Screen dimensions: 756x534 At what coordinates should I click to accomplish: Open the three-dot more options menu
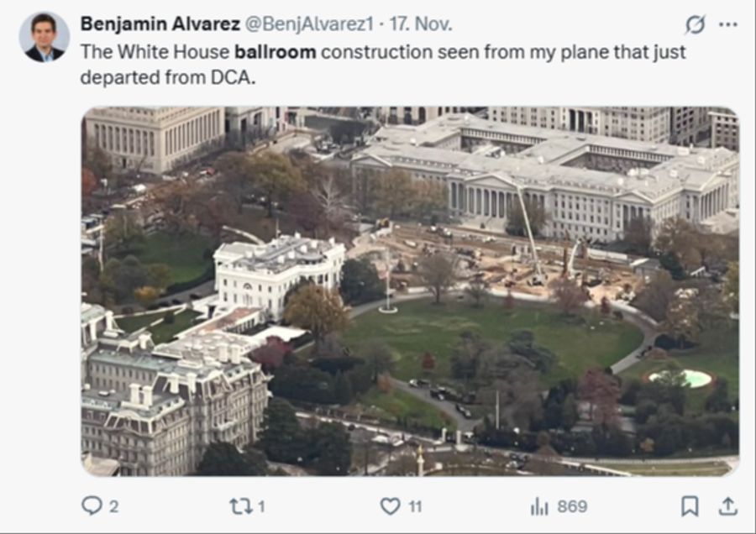click(727, 24)
